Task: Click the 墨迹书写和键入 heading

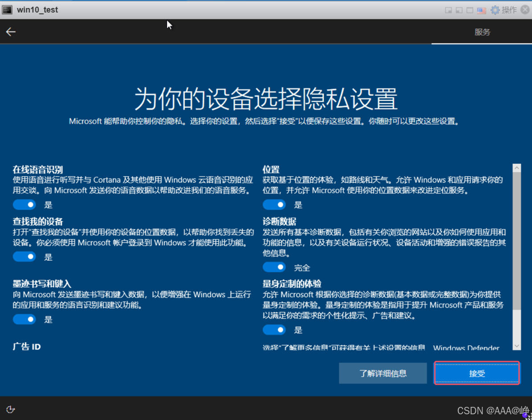Action: click(x=42, y=284)
